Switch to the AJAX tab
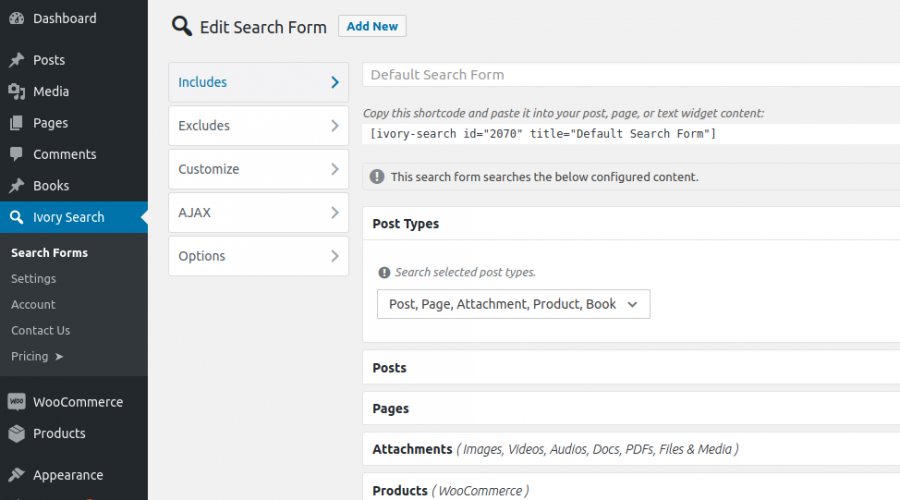The height and width of the screenshot is (500, 900). pyautogui.click(x=258, y=212)
